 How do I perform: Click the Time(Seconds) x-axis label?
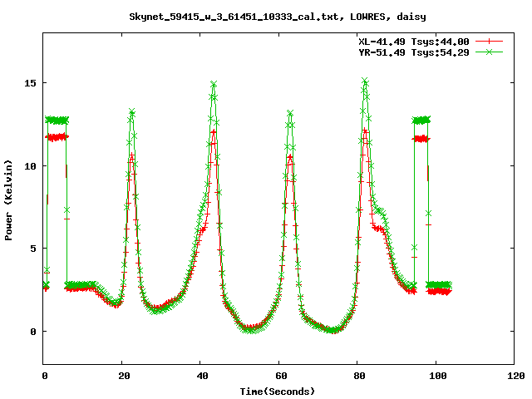278,392
